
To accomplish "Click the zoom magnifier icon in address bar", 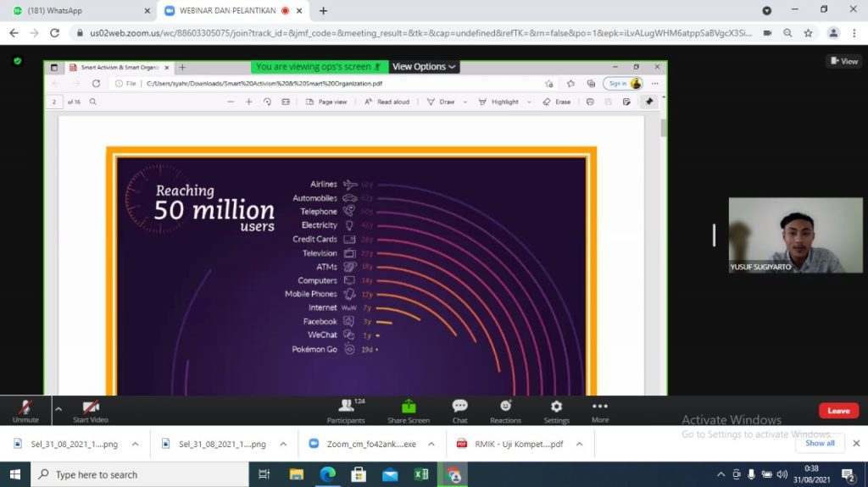I will point(787,33).
